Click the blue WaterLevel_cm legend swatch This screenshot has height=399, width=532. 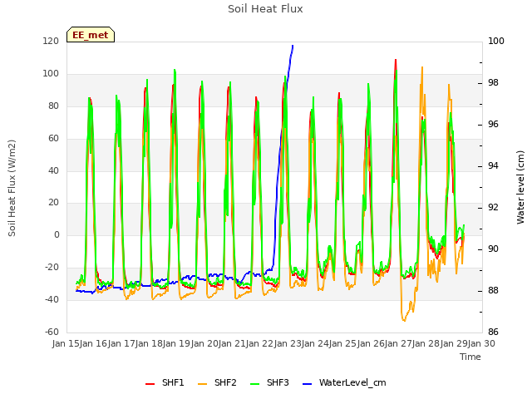[x=307, y=383]
